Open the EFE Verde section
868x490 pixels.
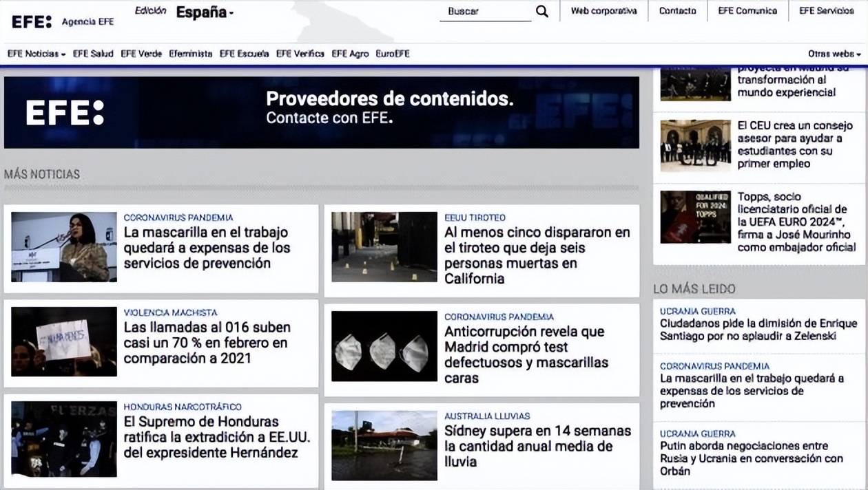(x=141, y=54)
